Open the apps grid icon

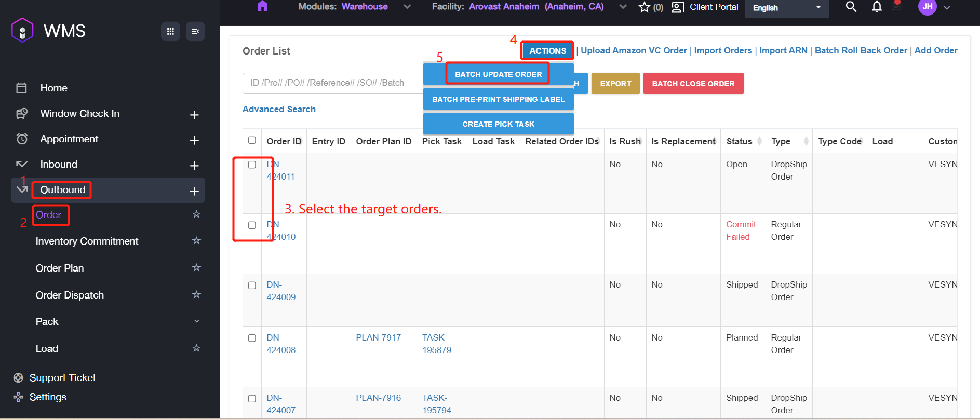pyautogui.click(x=170, y=32)
